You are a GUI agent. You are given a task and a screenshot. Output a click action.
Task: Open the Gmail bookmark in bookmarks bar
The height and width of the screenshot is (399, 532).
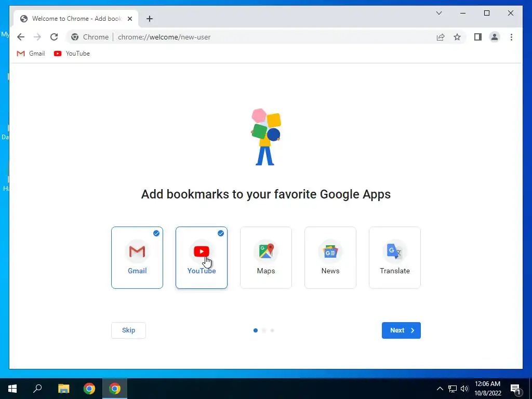coord(31,54)
